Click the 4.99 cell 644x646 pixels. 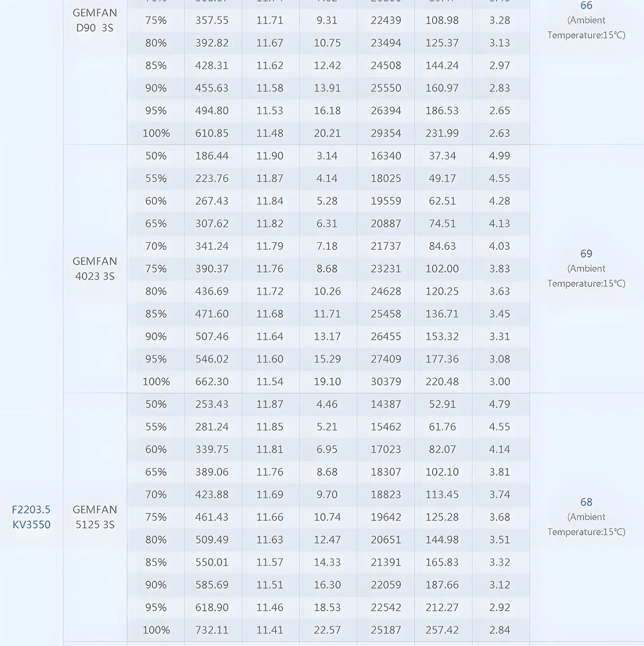pyautogui.click(x=500, y=156)
